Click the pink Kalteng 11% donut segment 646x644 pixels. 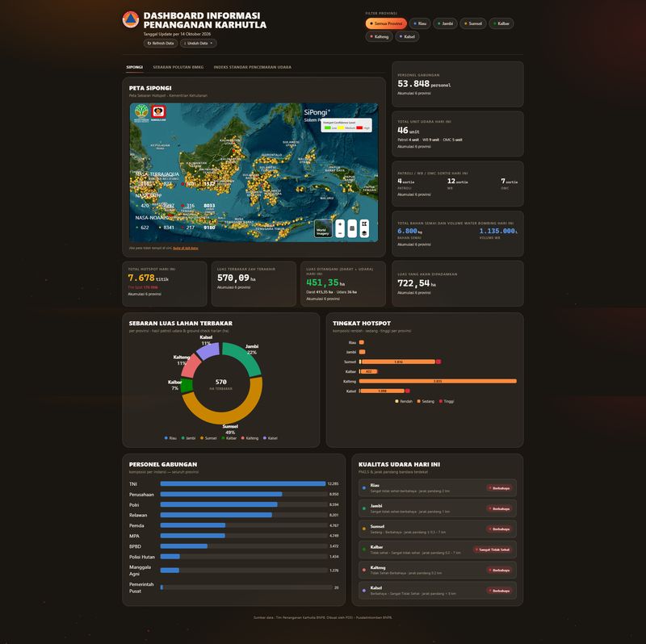190,367
